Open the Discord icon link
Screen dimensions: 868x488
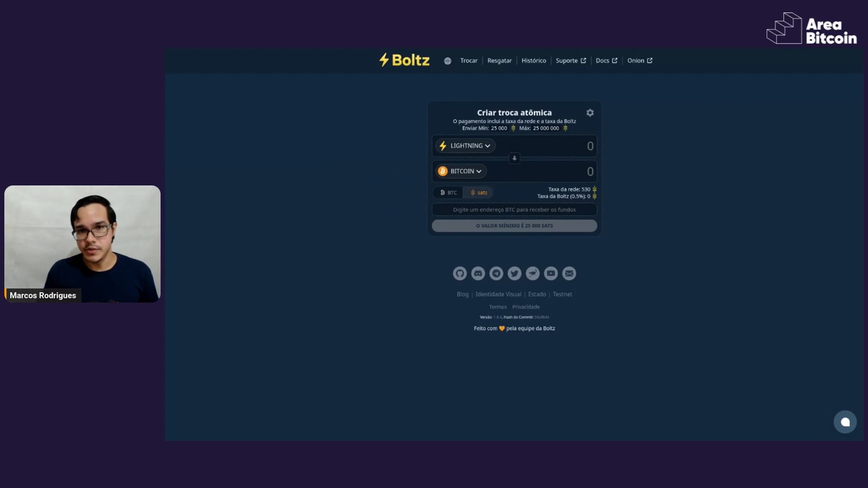pos(478,273)
